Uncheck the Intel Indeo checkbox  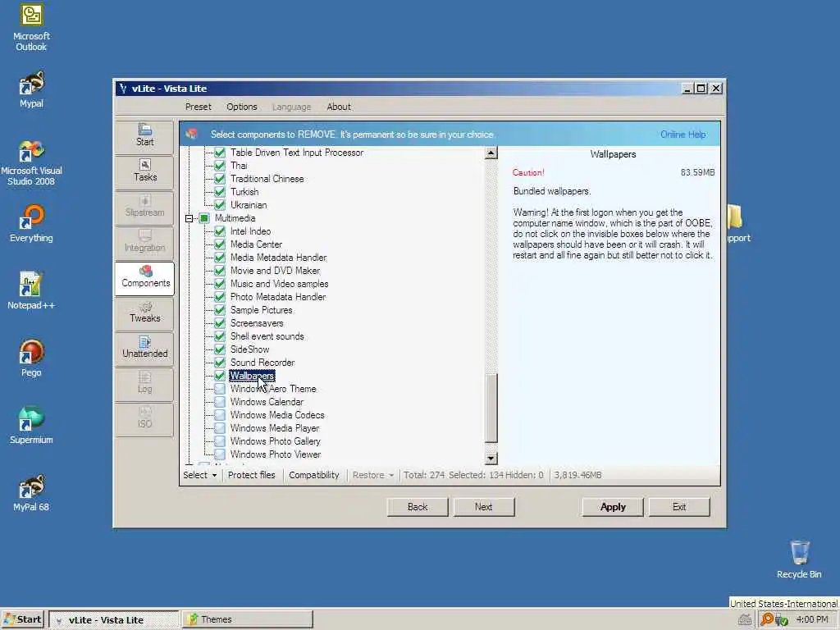[x=220, y=231]
